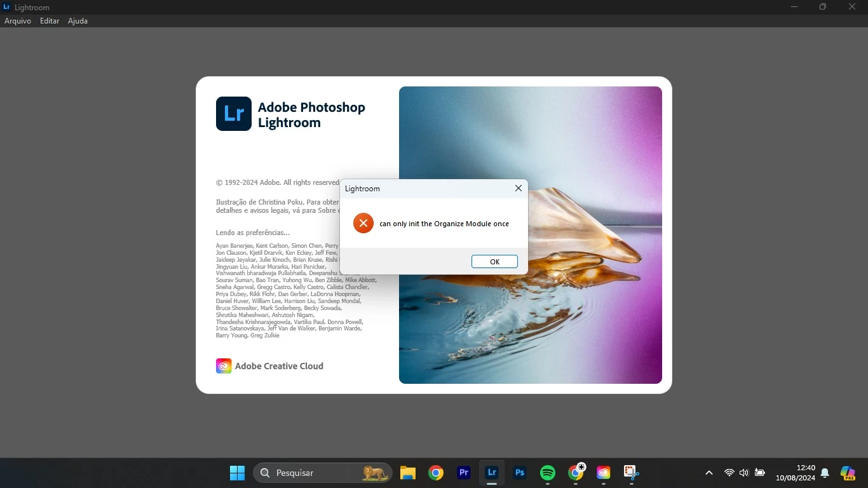This screenshot has height=488, width=868.
Task: Open Google Chrome from the taskbar
Action: [436, 473]
